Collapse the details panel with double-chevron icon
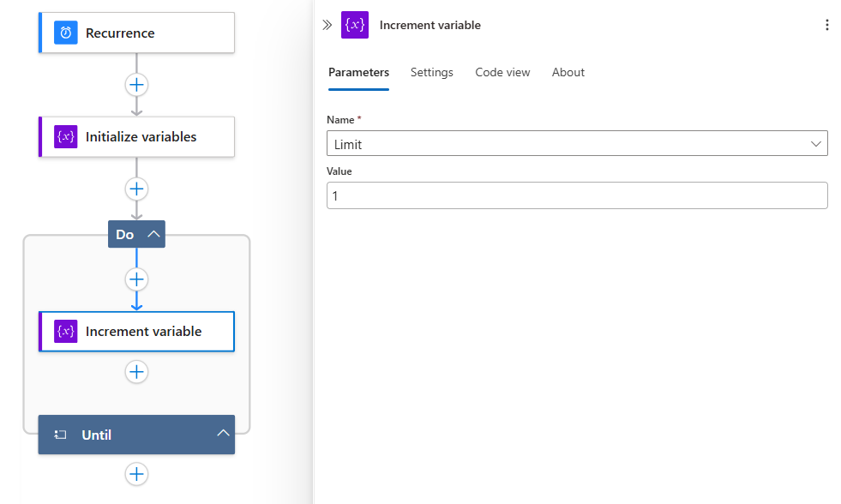The image size is (841, 504). click(x=327, y=25)
